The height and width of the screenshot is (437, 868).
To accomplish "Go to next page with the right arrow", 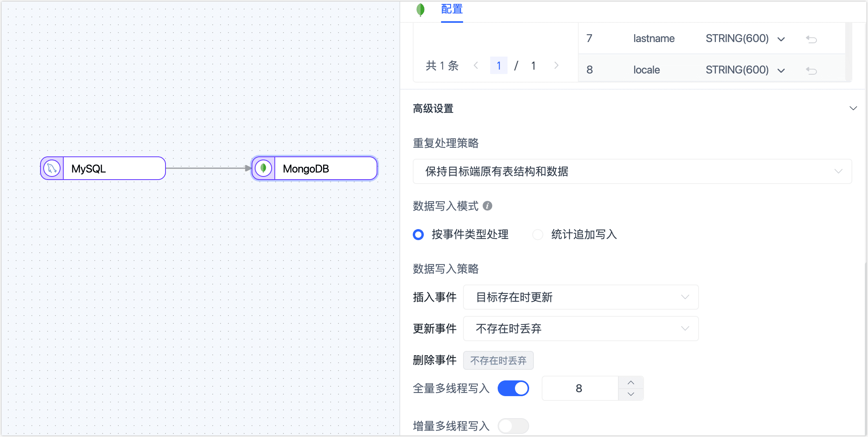I will (x=557, y=65).
